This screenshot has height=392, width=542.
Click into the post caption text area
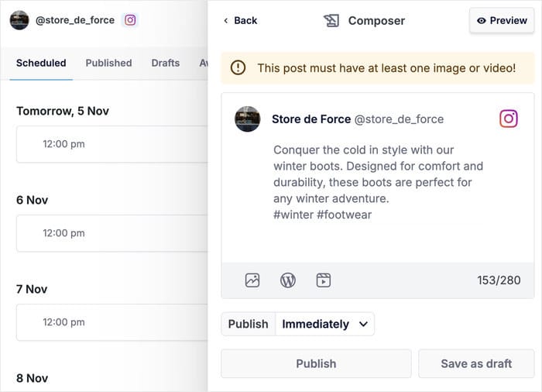tap(378, 182)
